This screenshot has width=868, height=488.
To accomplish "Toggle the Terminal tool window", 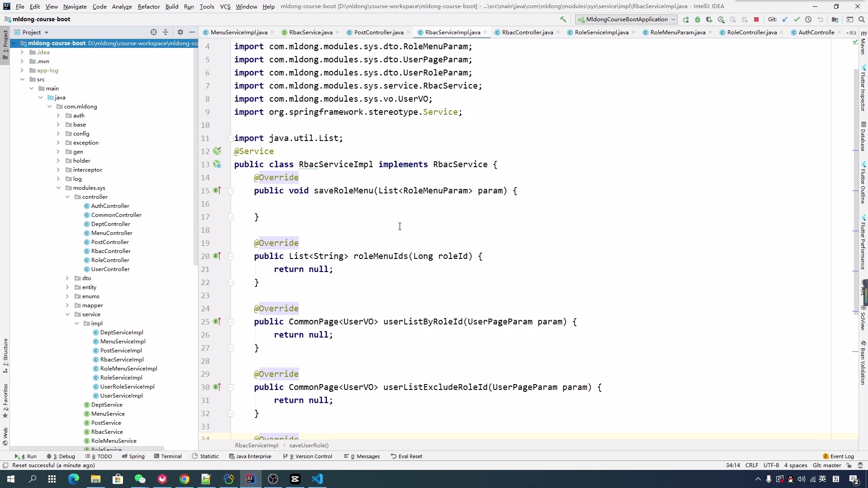I will click(x=168, y=456).
